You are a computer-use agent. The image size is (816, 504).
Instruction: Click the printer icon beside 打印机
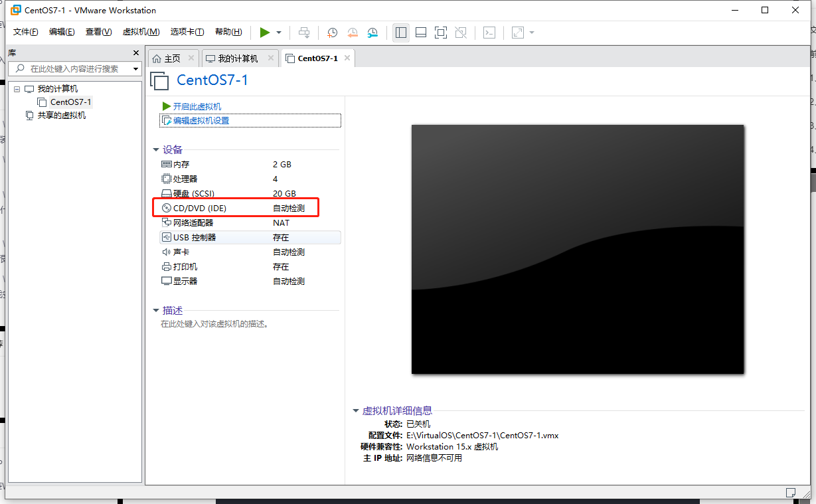(167, 266)
